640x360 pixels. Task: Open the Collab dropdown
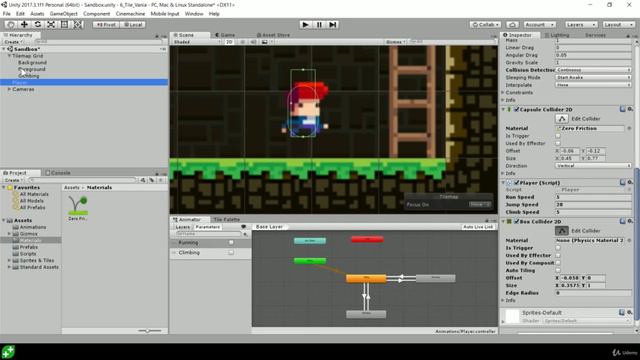(485, 24)
